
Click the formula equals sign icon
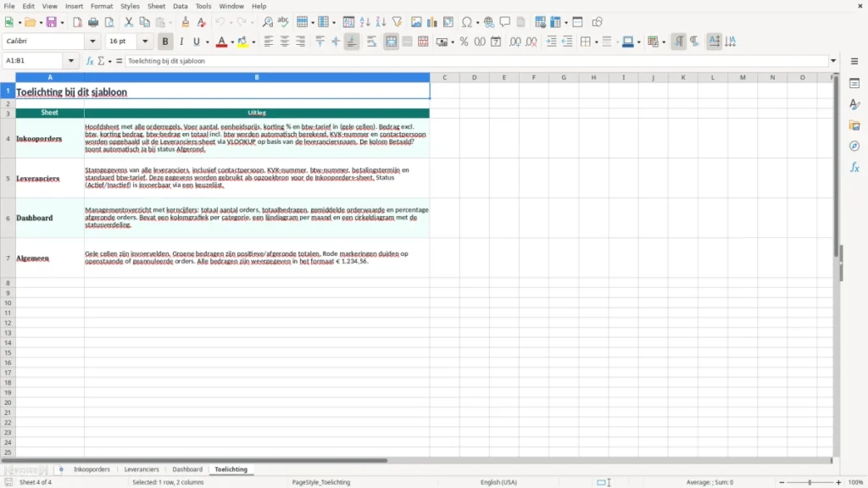tap(119, 61)
